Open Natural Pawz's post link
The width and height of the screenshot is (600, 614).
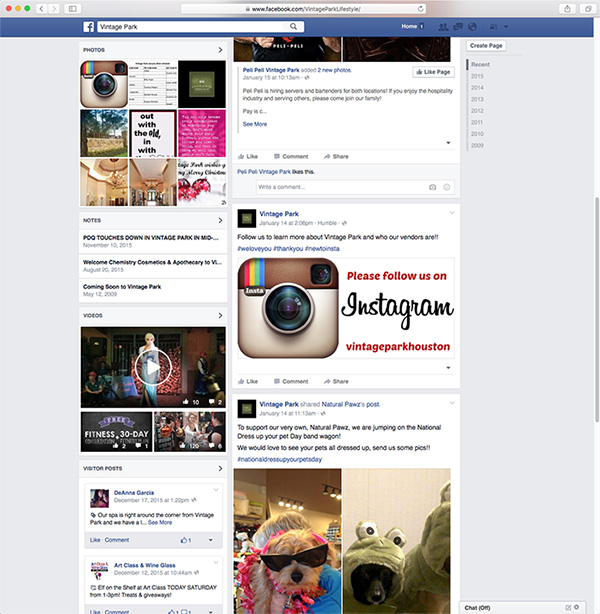pos(351,404)
